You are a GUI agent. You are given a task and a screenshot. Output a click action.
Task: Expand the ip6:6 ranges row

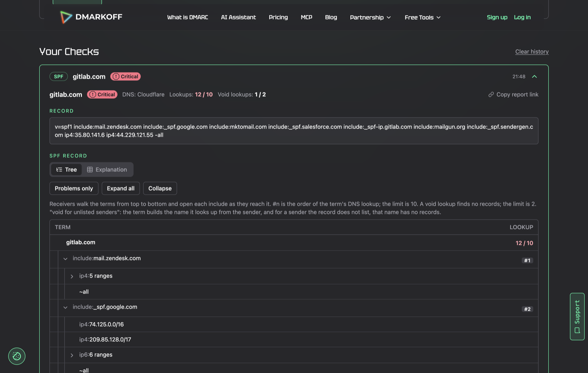tap(72, 355)
